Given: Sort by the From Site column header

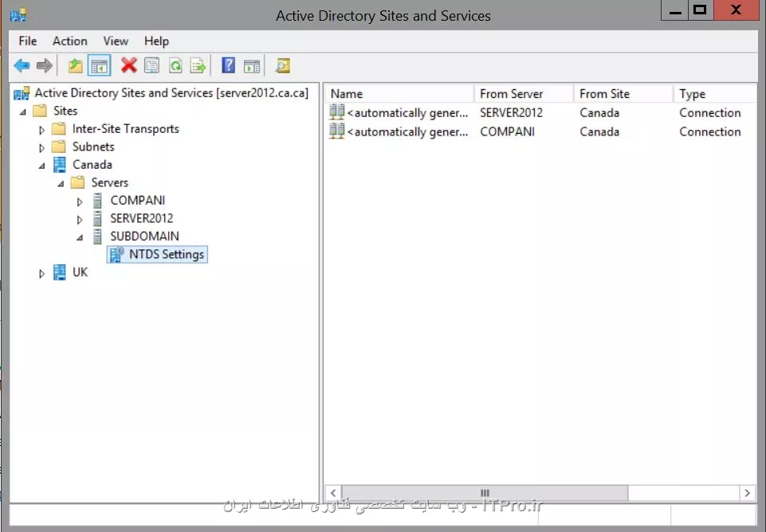Looking at the screenshot, I should point(624,94).
